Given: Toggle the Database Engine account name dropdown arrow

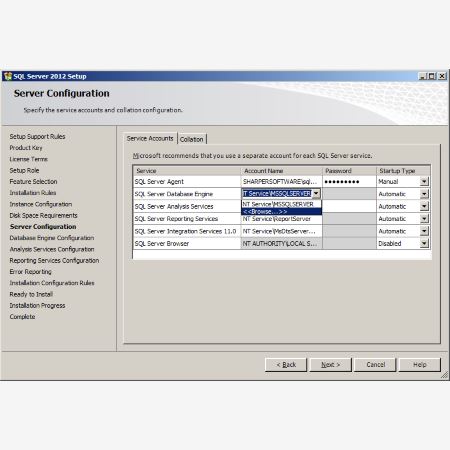Looking at the screenshot, I should [316, 194].
